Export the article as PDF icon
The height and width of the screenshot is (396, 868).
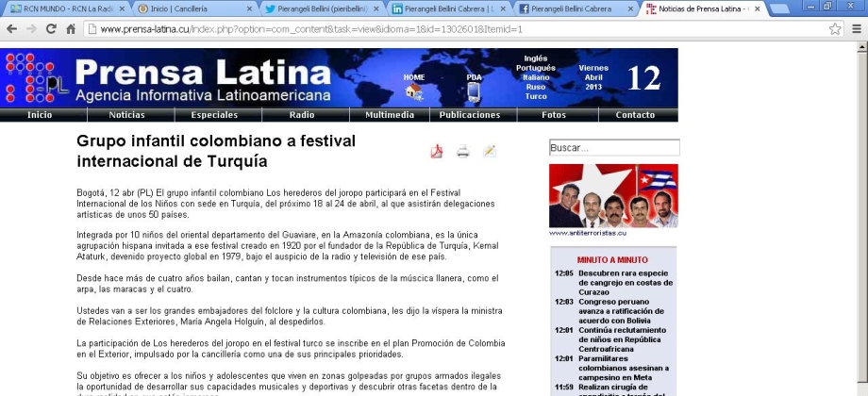(x=437, y=152)
